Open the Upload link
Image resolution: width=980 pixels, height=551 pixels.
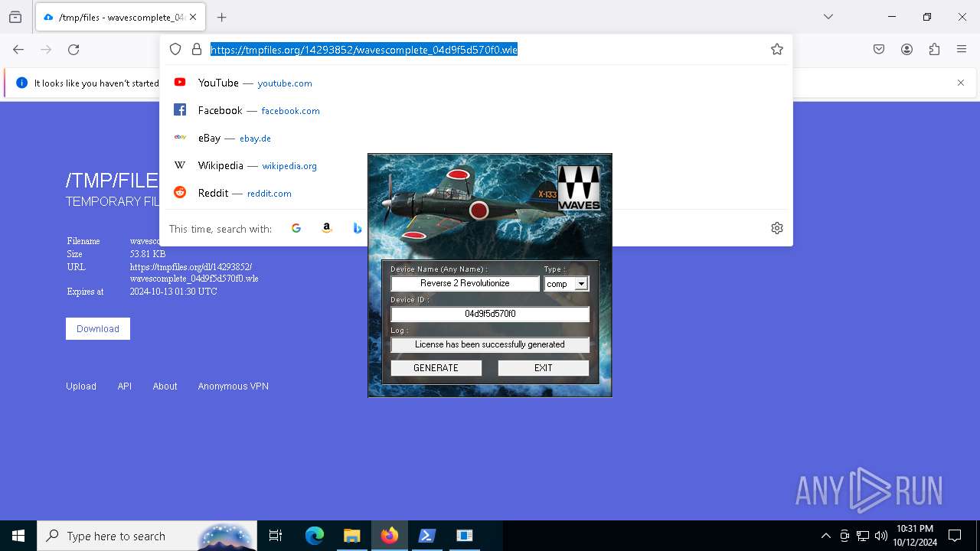coord(81,386)
